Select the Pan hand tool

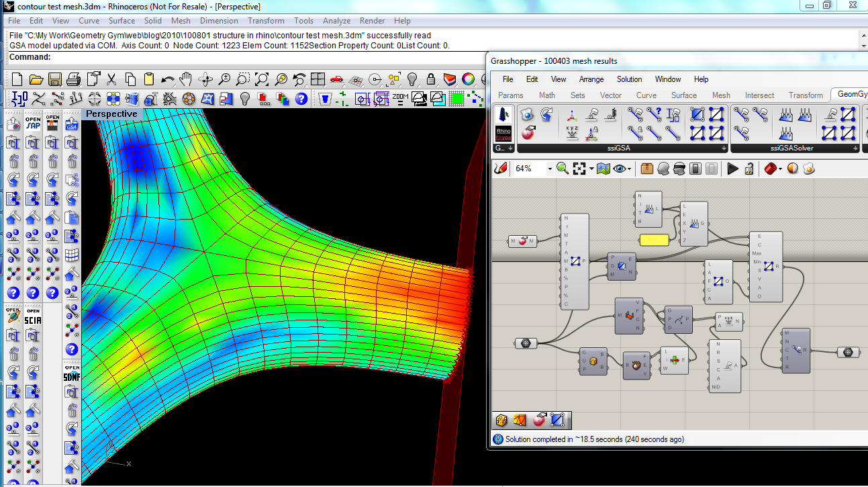click(x=186, y=79)
